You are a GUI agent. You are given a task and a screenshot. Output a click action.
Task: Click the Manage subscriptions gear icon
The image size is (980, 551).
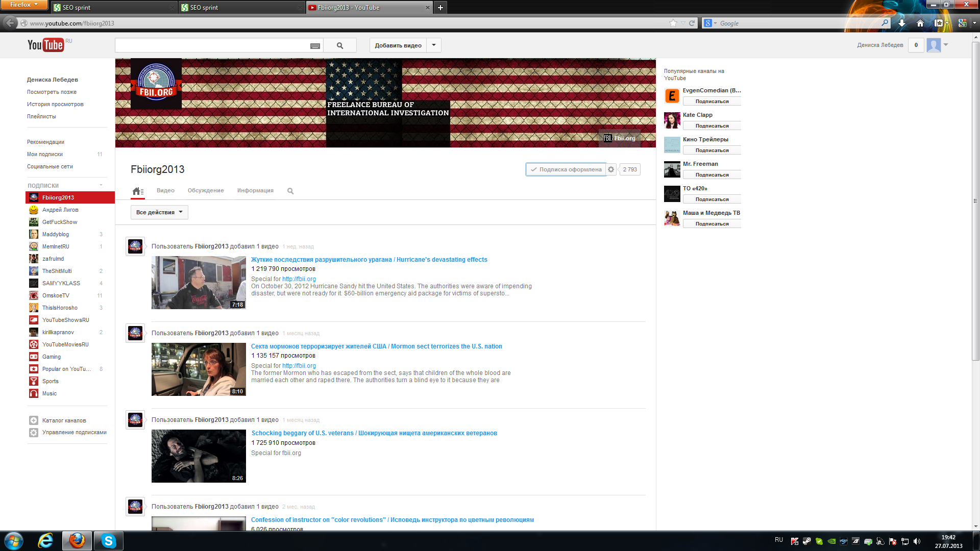[x=34, y=433]
